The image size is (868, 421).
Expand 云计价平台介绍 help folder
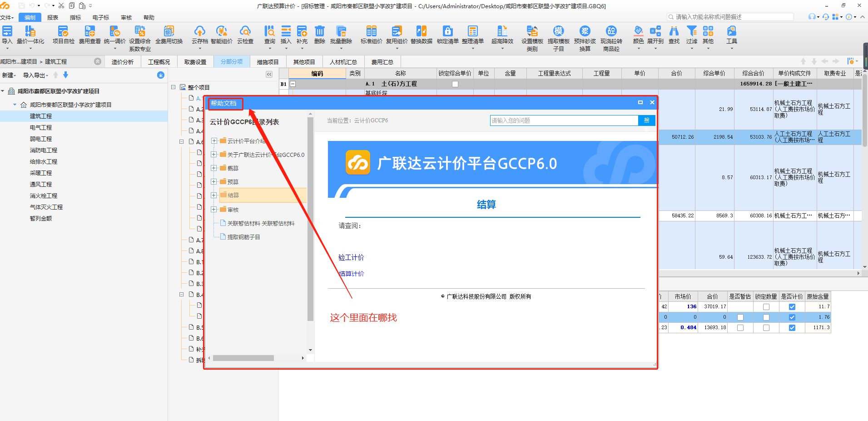(214, 141)
